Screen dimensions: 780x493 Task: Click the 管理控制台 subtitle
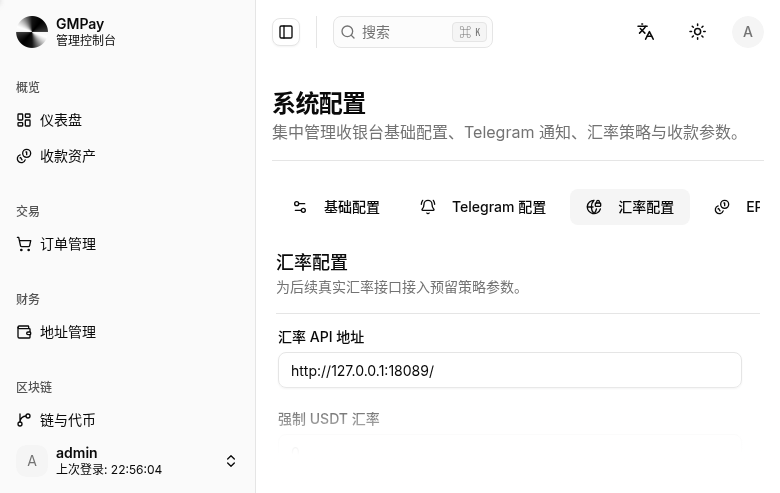point(86,40)
